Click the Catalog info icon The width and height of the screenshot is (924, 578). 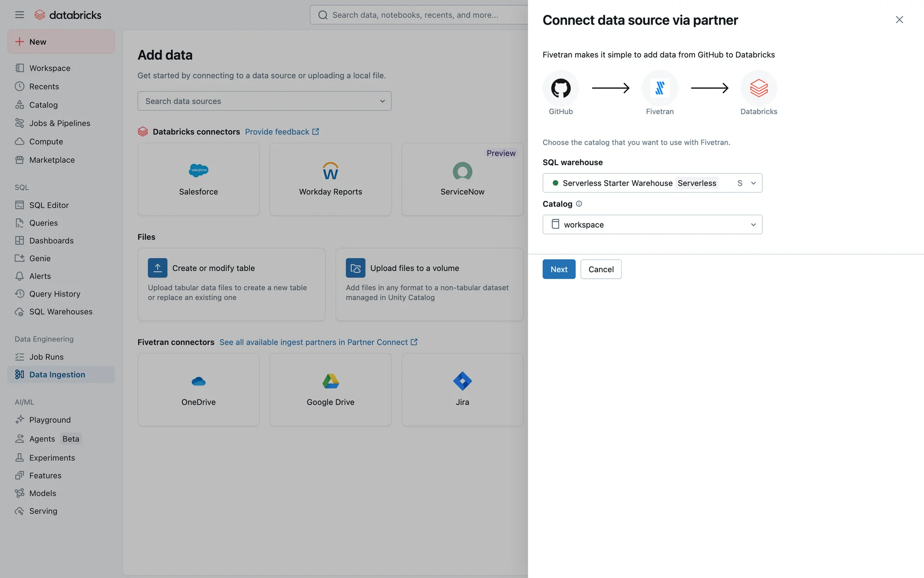pos(579,204)
